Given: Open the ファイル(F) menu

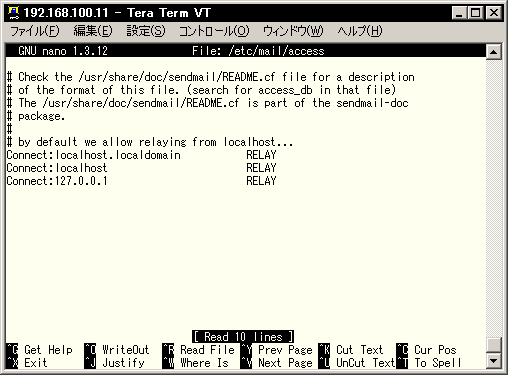Looking at the screenshot, I should click(35, 31).
